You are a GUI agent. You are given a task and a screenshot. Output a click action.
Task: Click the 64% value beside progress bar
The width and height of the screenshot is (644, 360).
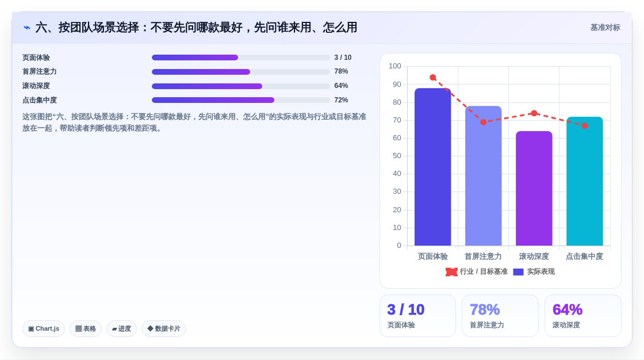point(342,86)
